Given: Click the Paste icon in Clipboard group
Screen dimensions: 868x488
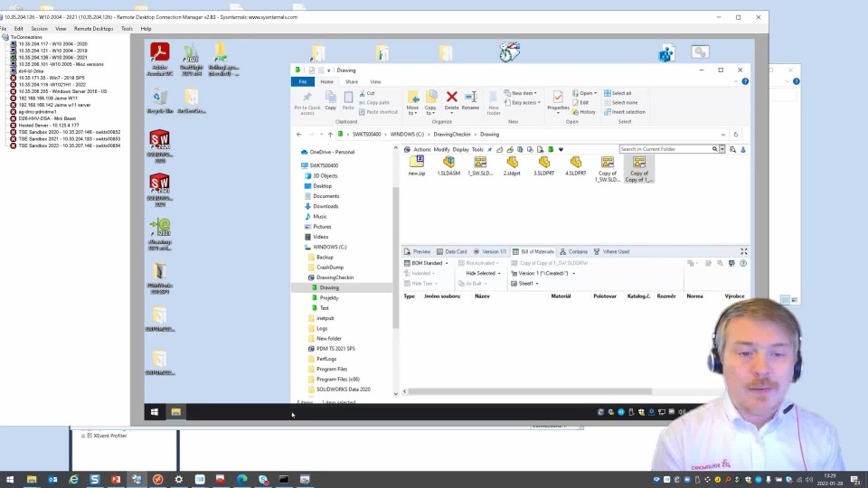Looking at the screenshot, I should click(348, 98).
